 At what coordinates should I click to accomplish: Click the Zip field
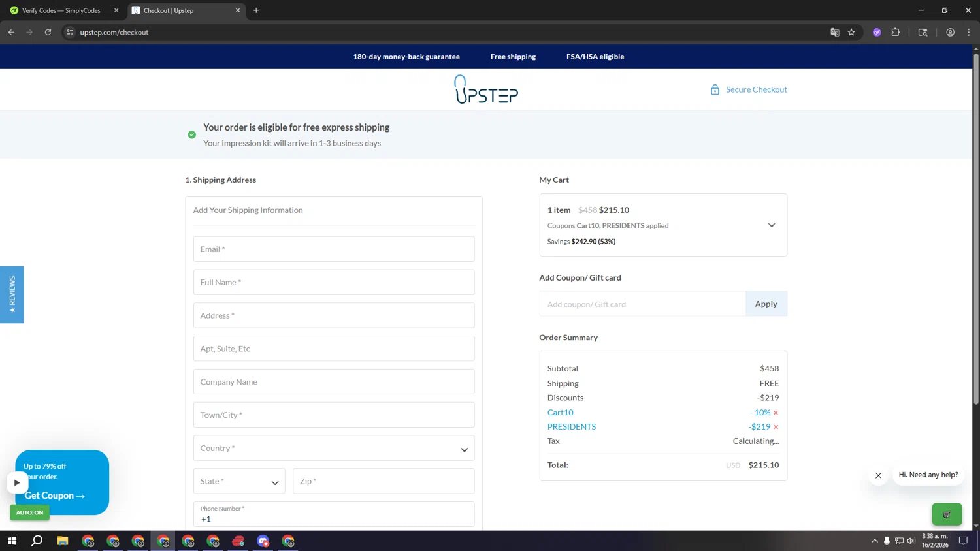(384, 481)
